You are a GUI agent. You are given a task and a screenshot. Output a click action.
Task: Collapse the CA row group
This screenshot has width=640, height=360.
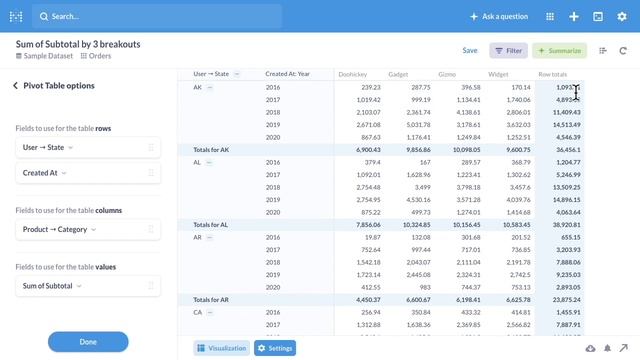tap(210, 312)
